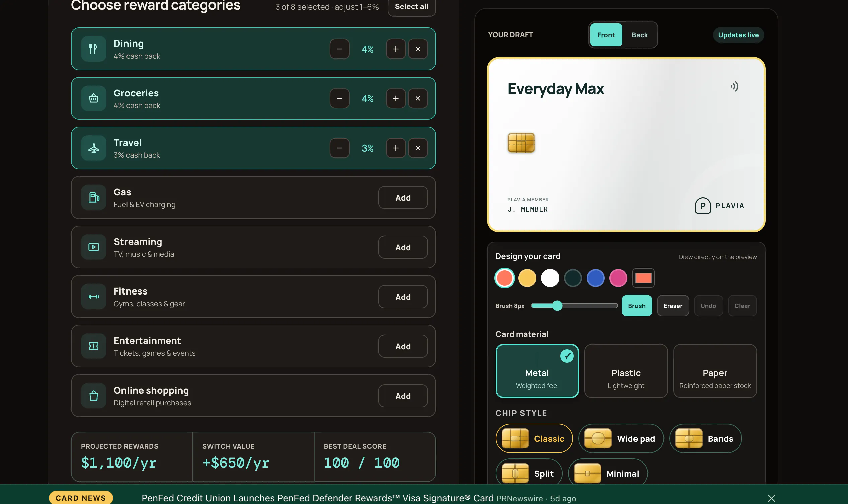
Task: Click Select all categories button
Action: [x=411, y=7]
